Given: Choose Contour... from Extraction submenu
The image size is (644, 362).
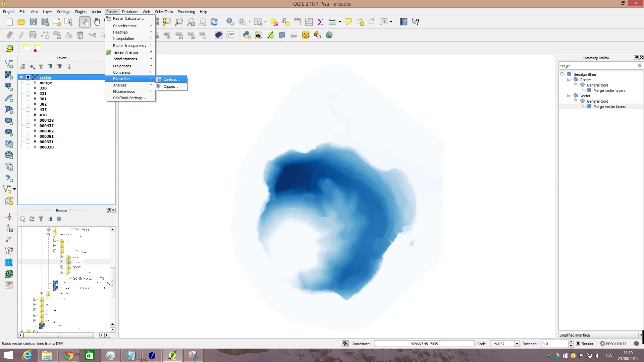Looking at the screenshot, I should pyautogui.click(x=171, y=79).
